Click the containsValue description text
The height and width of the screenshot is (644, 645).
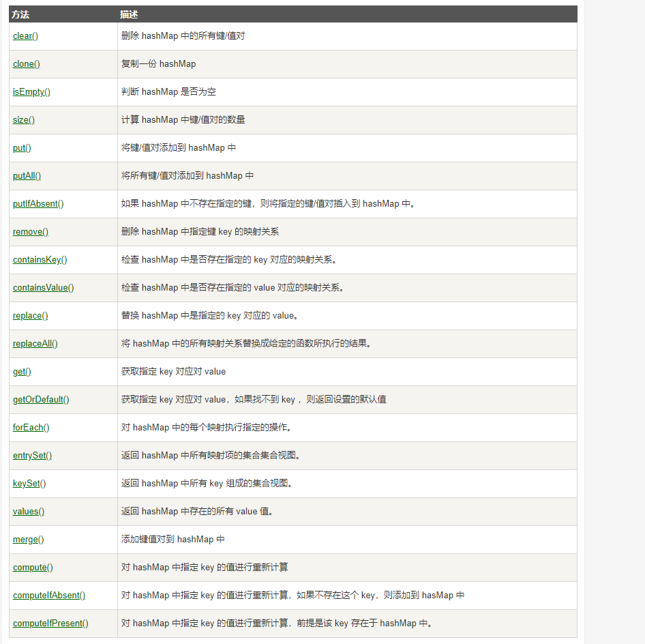(x=232, y=288)
